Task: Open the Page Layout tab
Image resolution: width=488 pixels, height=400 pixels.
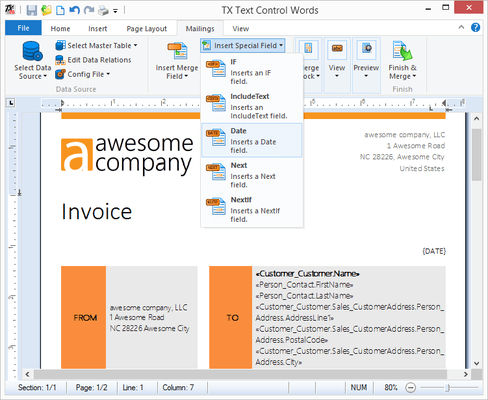Action: point(147,29)
